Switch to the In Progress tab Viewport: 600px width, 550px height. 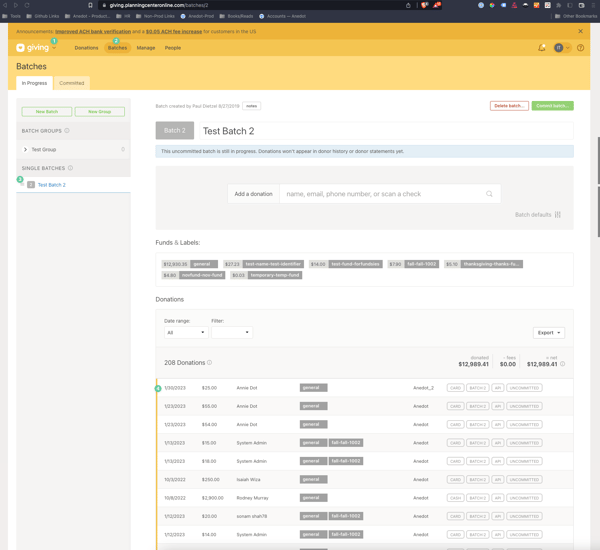coord(34,83)
